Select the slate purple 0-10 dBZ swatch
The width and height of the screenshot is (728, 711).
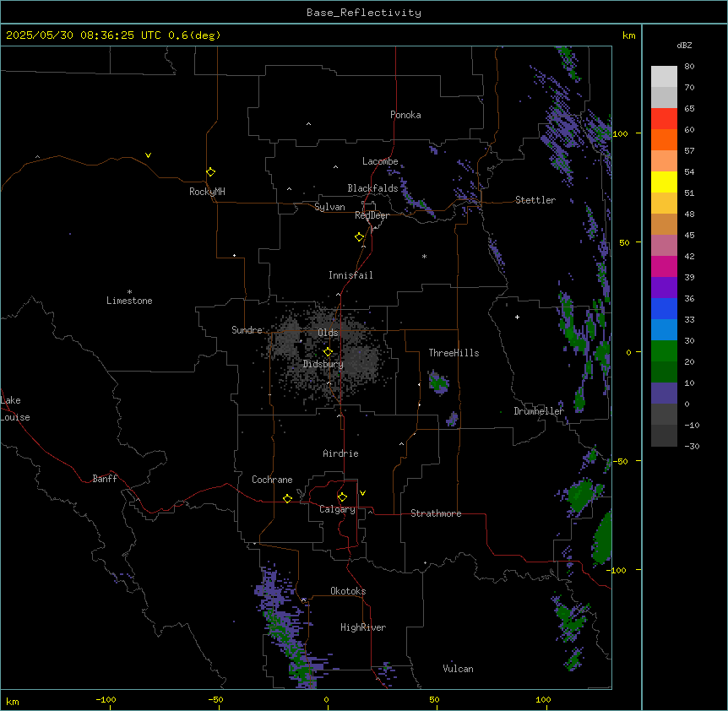click(x=664, y=393)
